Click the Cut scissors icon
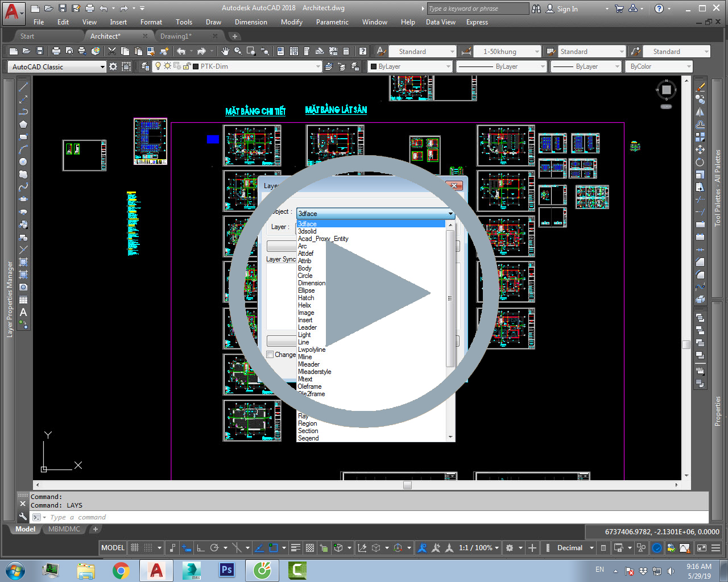 tap(112, 51)
